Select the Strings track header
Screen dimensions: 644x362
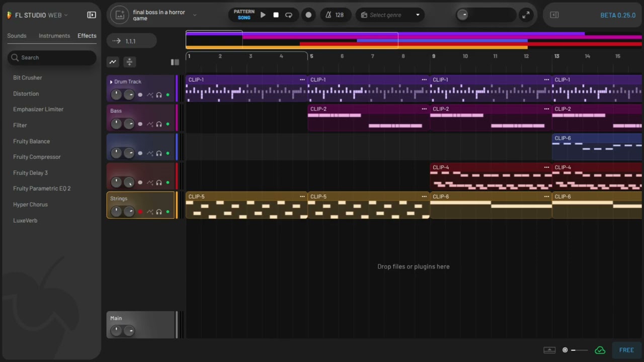coord(140,205)
